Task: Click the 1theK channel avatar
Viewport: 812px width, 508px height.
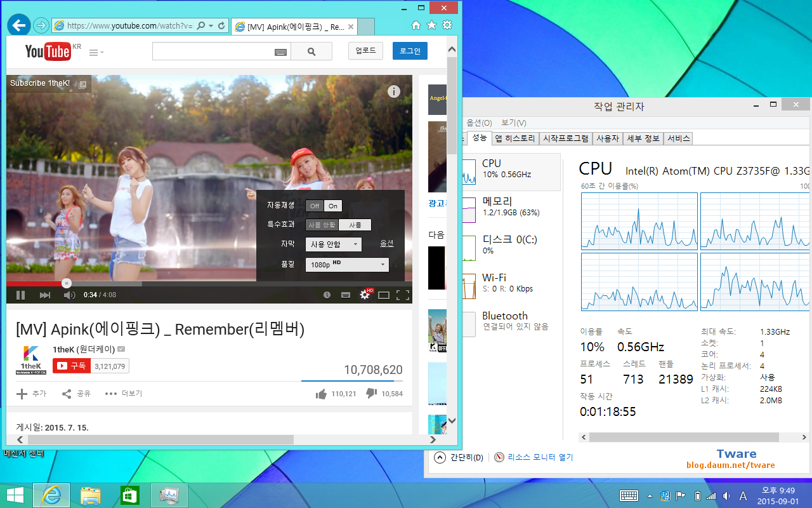Action: click(x=31, y=360)
